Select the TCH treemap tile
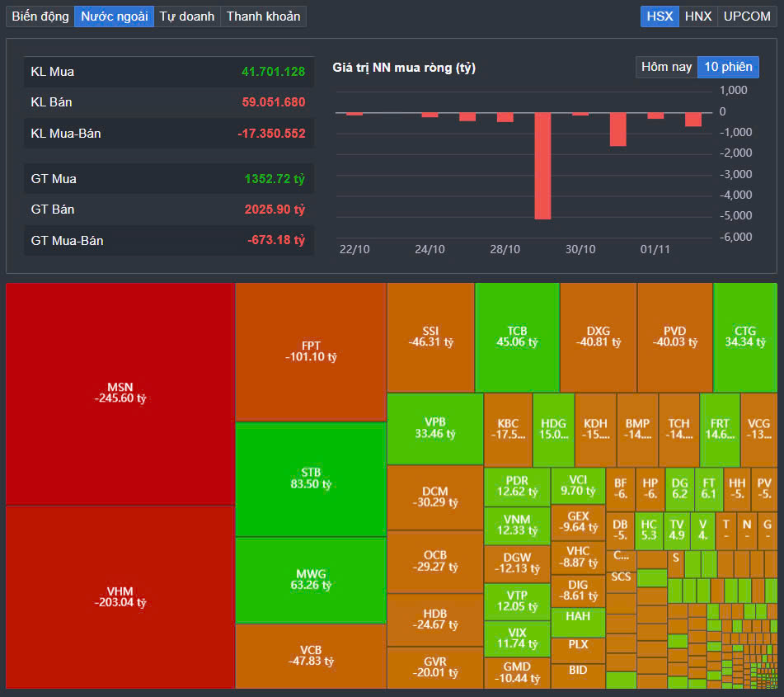This screenshot has height=697, width=784. [679, 430]
